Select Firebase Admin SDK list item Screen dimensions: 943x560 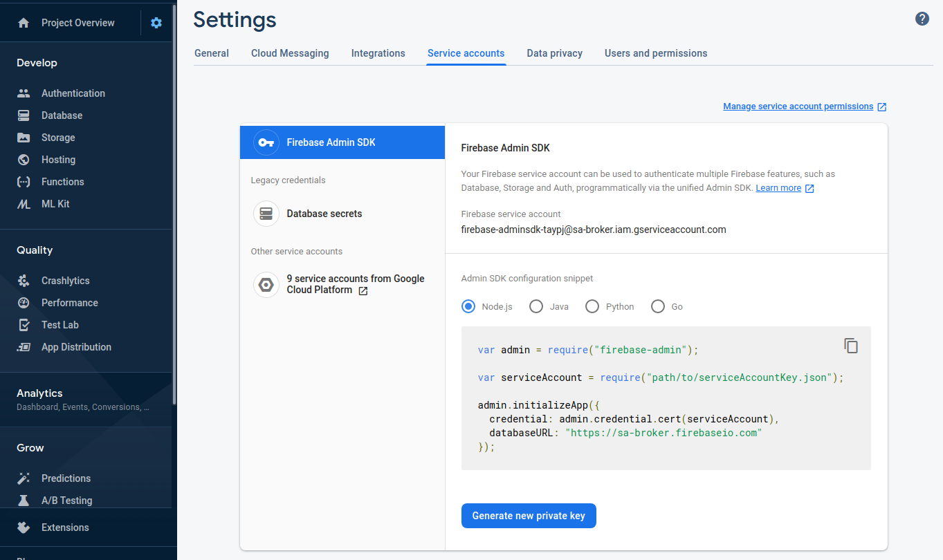tap(342, 142)
